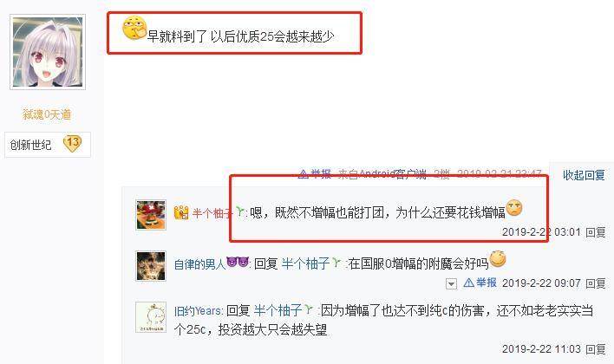Click the level 13 badge icon

73,144
